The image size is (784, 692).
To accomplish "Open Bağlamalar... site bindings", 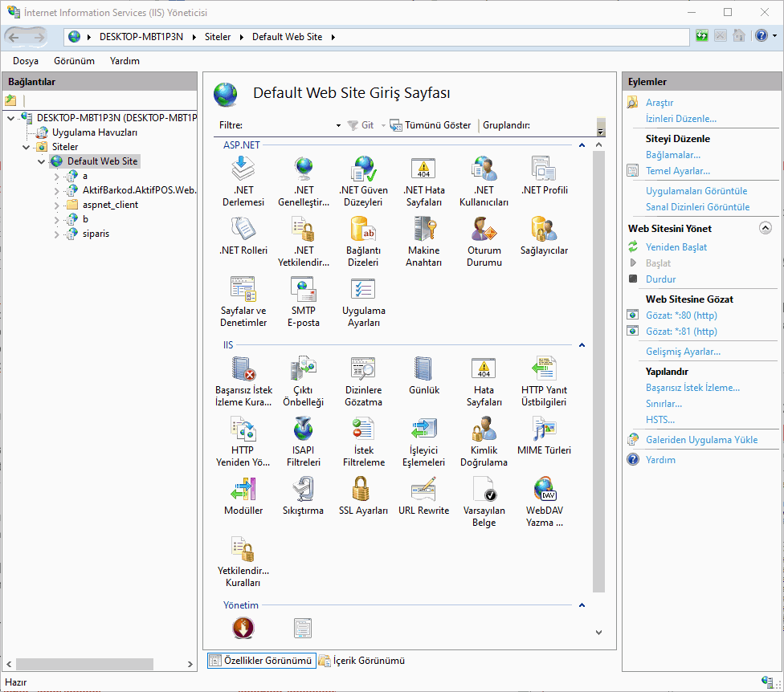I will point(673,155).
